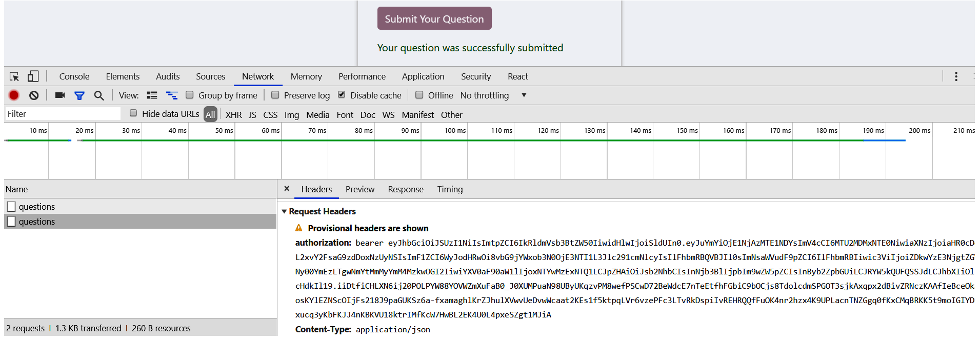
Task: Open the DevTools three-dot menu
Action: (956, 76)
